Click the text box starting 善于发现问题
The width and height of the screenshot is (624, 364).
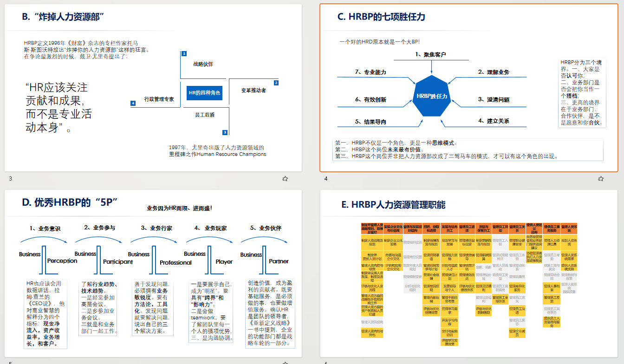tap(154, 307)
